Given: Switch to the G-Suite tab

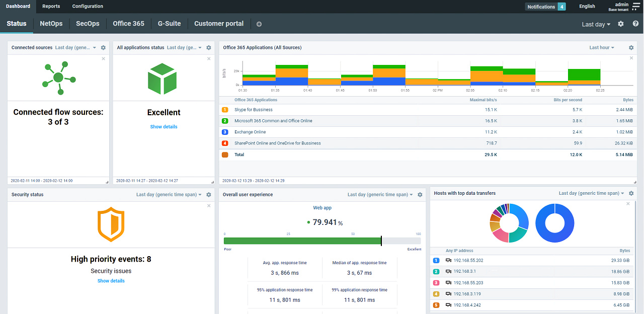Looking at the screenshot, I should pos(169,24).
